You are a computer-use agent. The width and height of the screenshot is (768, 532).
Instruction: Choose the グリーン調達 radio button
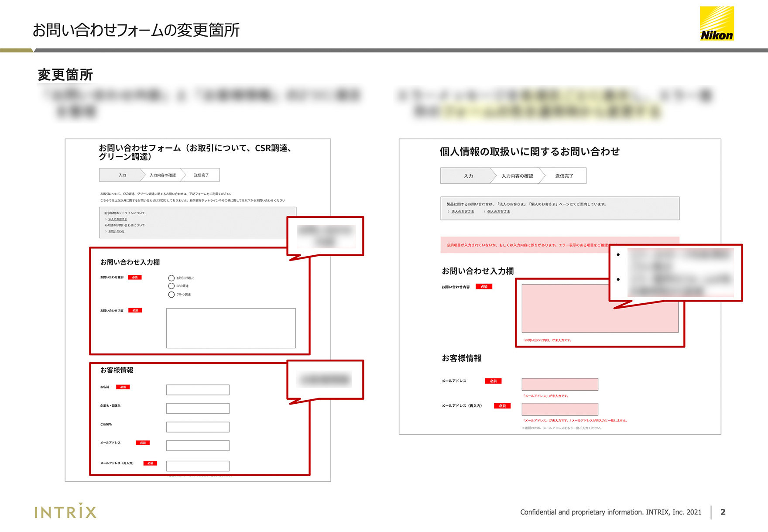(x=171, y=295)
